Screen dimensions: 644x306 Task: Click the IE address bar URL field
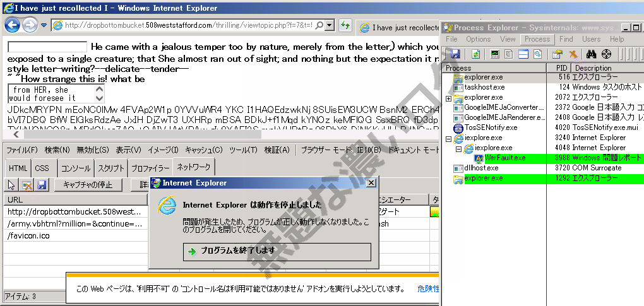pyautogui.click(x=188, y=25)
